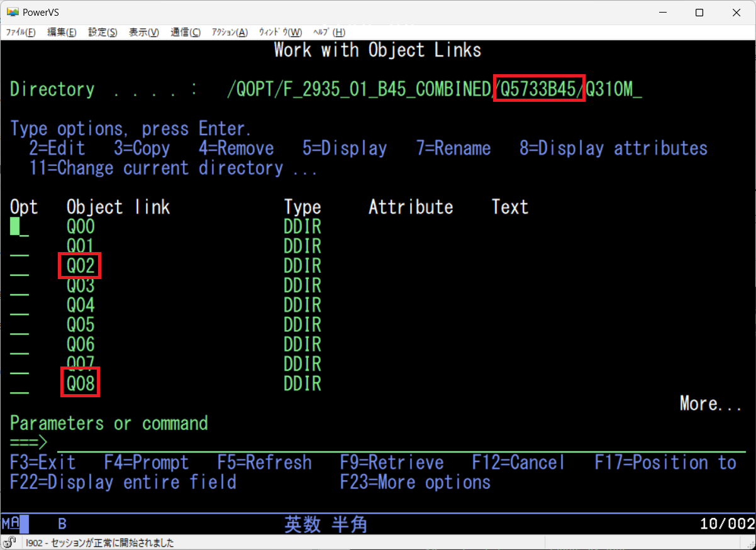Click F3=Exit function key label

pyautogui.click(x=43, y=463)
